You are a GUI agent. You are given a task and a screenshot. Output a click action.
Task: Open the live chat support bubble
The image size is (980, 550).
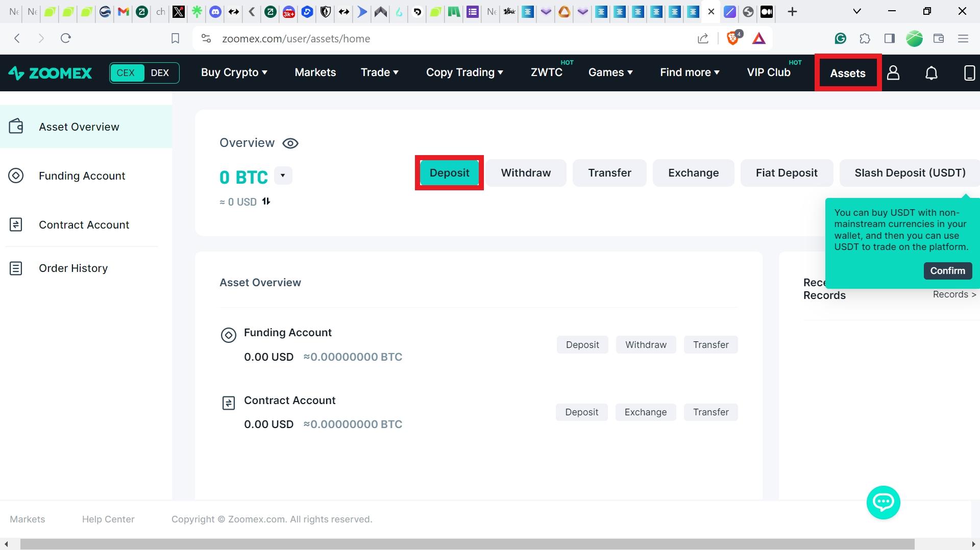(883, 503)
